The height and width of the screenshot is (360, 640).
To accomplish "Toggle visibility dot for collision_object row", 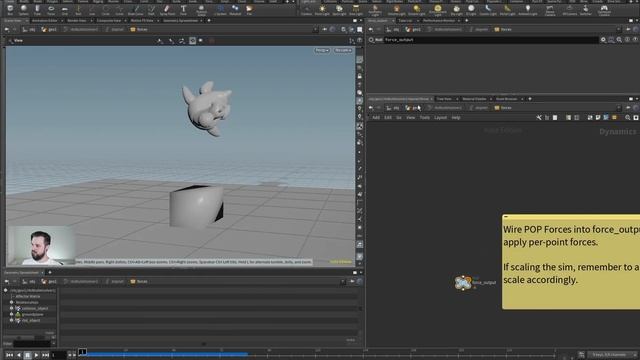I will click(x=11, y=309).
